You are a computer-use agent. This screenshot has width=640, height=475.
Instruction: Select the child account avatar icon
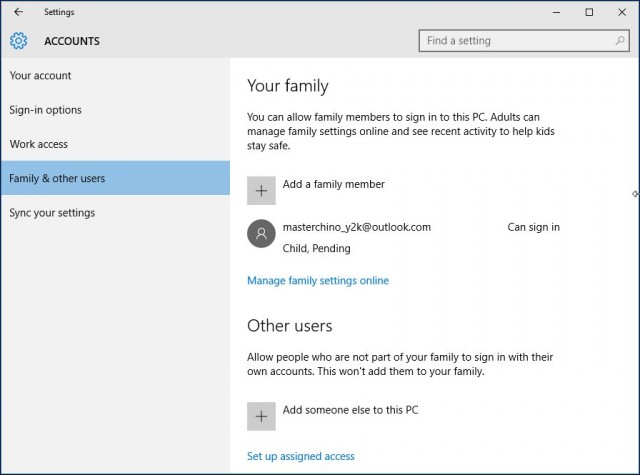coord(261,233)
